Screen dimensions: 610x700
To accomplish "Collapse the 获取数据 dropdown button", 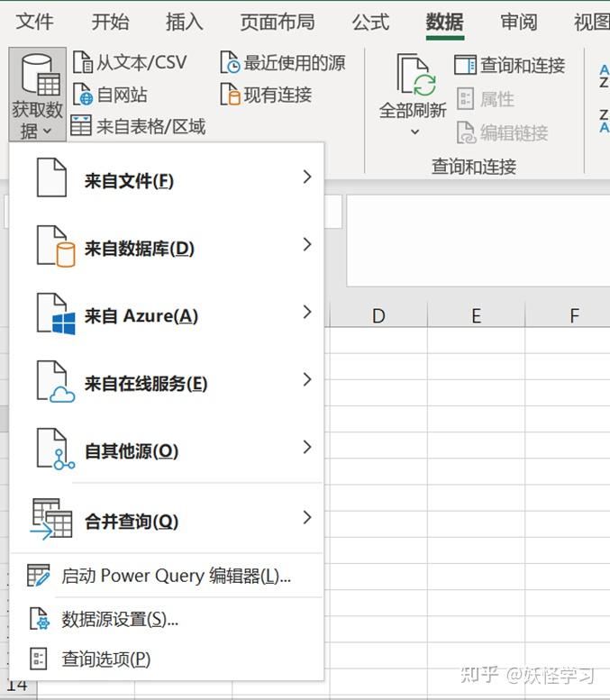I will point(37,95).
